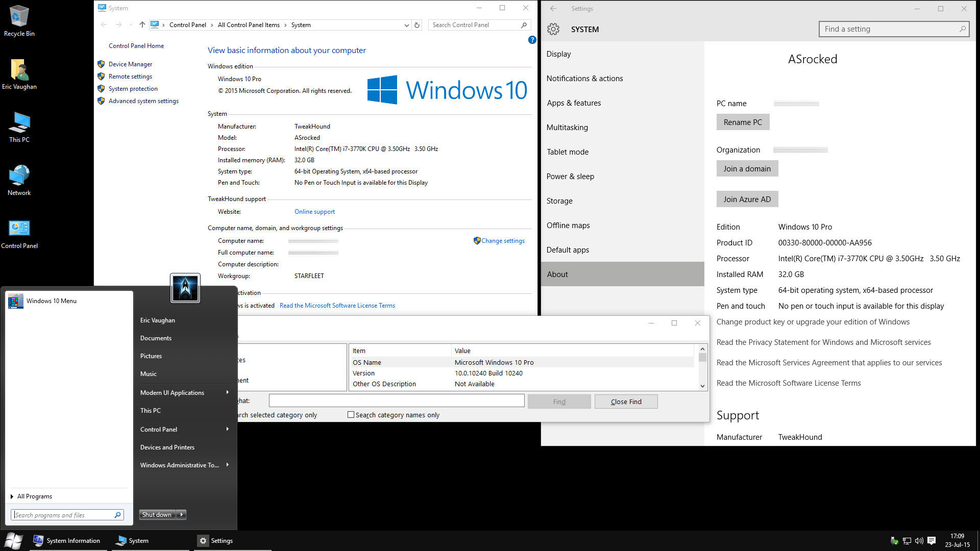Open Eric Vaughan user folder icon
The image size is (980, 551).
click(19, 74)
